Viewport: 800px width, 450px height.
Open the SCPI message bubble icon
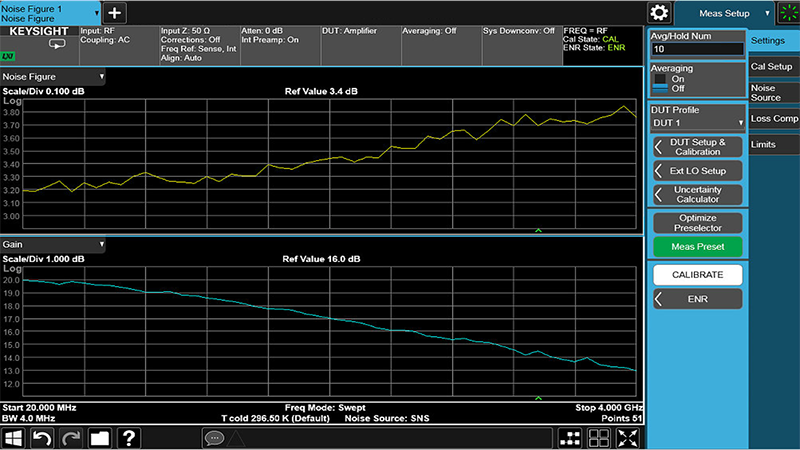214,437
